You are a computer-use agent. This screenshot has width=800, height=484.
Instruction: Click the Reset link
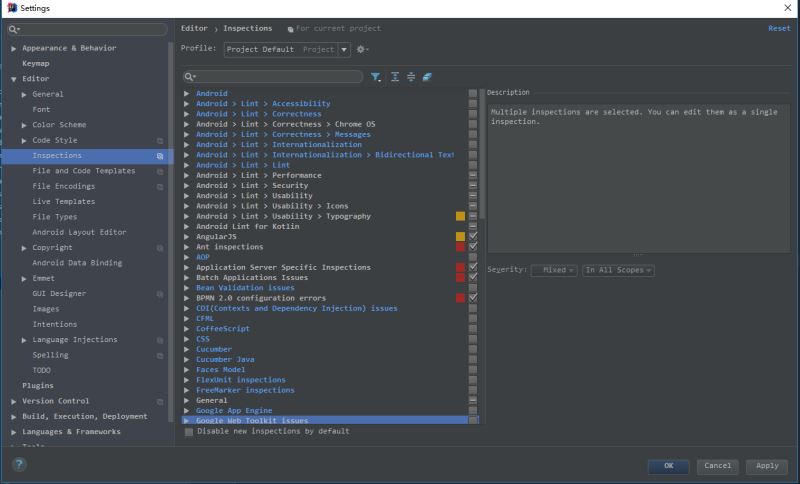click(779, 29)
